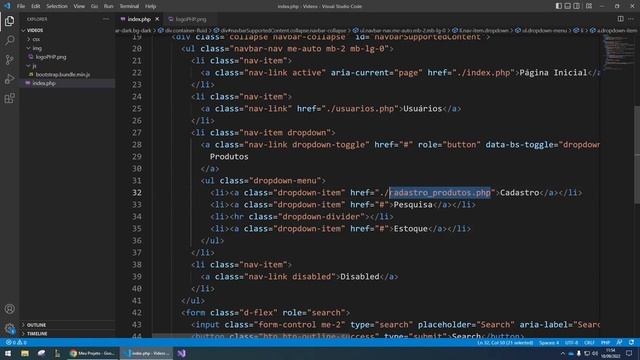Open the File menu
Screen dimensions: 640x360
click(21, 6)
